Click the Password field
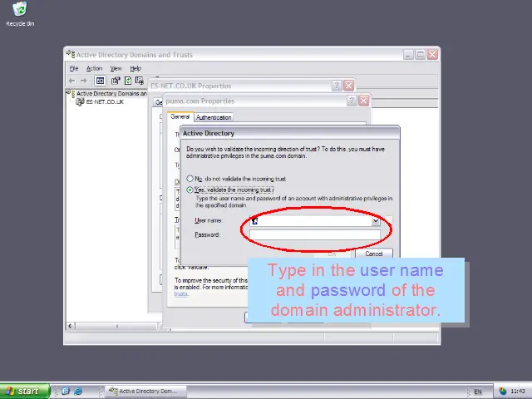Screen dimensions: 532x399 [x=315, y=234]
